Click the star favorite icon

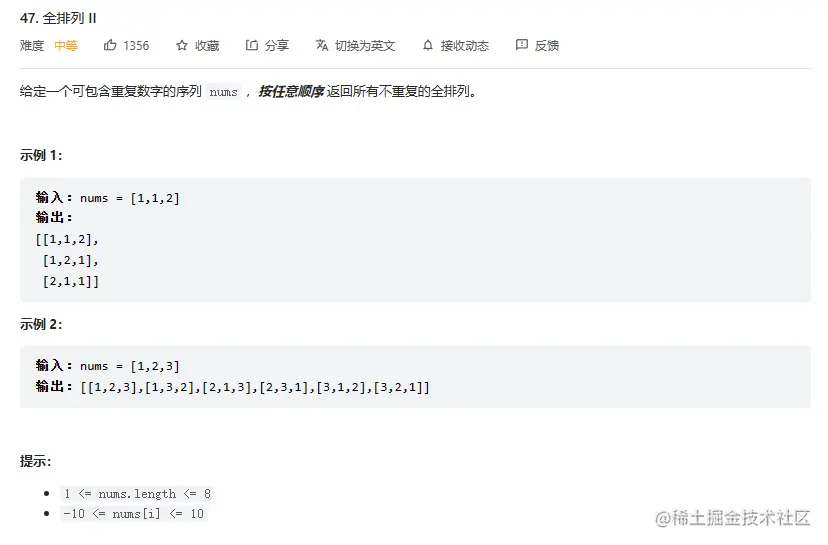coord(182,45)
